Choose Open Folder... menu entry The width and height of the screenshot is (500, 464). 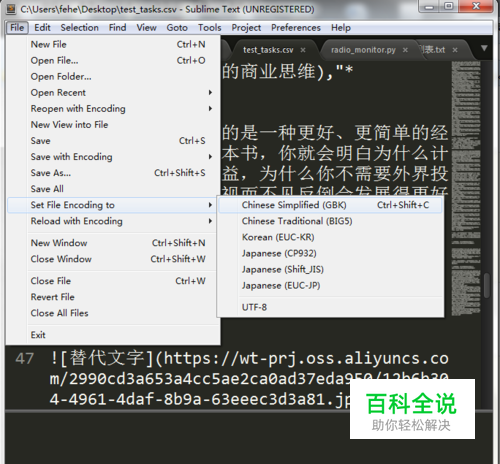click(113, 76)
